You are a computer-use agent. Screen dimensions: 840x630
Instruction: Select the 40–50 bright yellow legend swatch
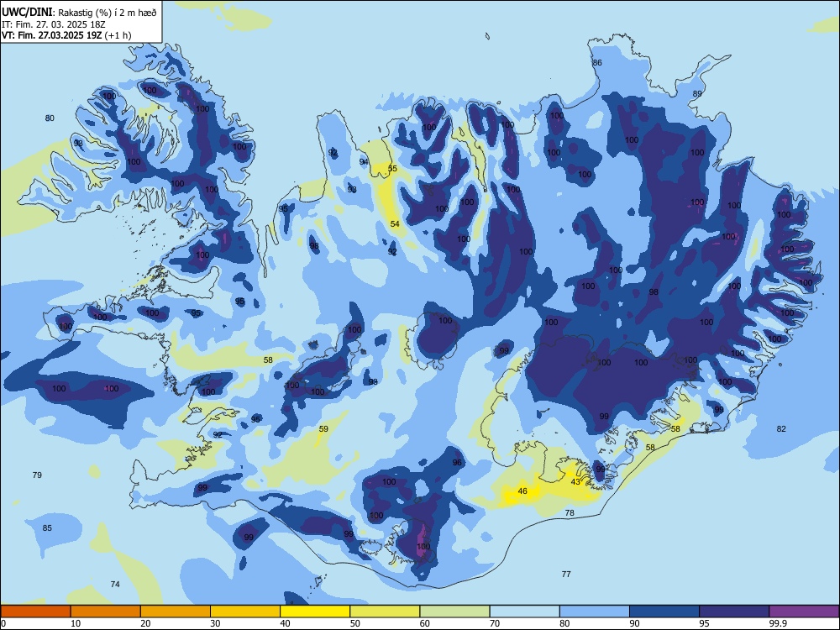(315, 612)
